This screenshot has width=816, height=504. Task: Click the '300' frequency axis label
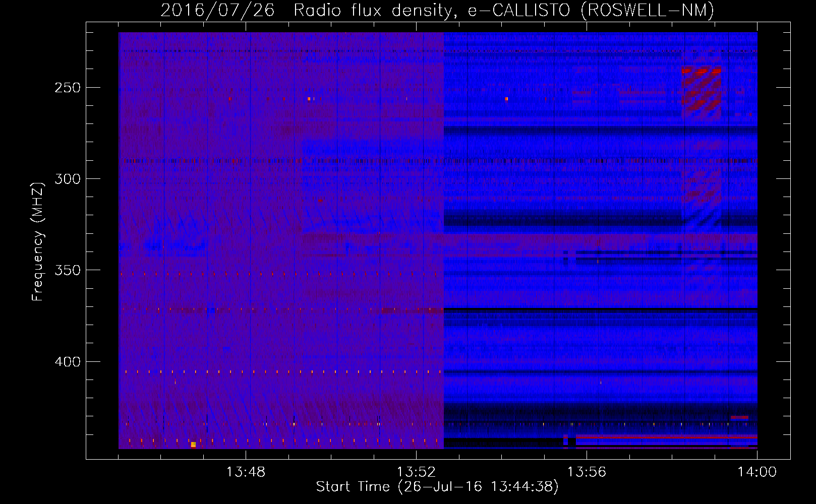coord(68,179)
